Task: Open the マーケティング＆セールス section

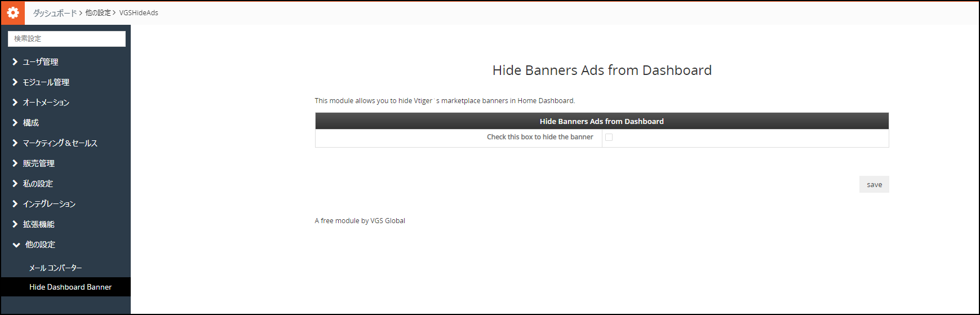Action: [x=60, y=143]
